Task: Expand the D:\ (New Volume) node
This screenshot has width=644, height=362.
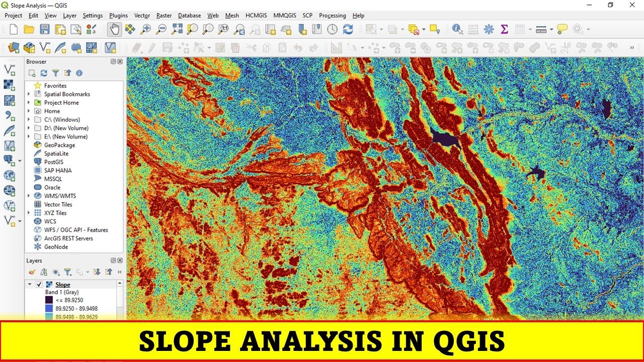Action: coord(29,128)
